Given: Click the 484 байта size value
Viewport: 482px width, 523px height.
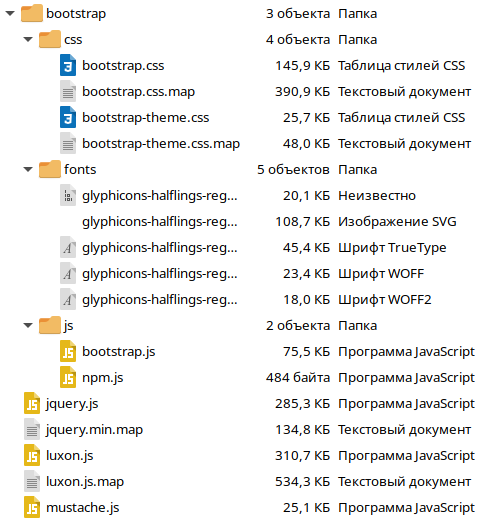Looking at the screenshot, I should coord(298,378).
